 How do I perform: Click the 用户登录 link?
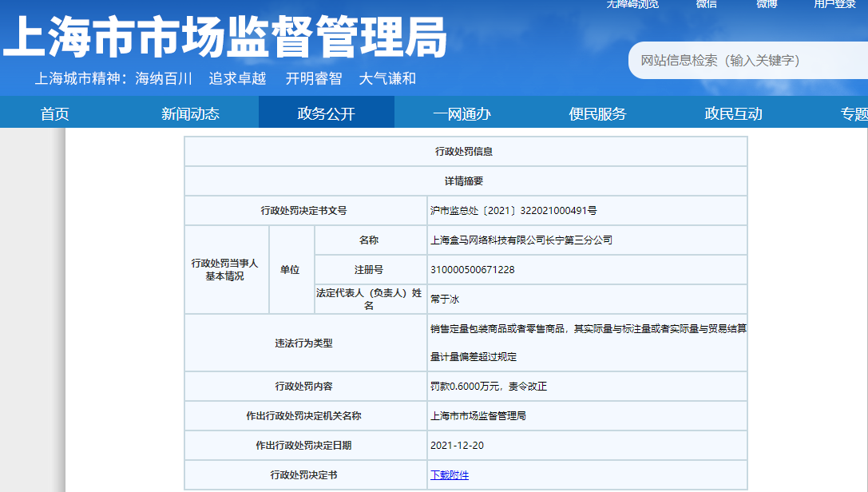834,5
